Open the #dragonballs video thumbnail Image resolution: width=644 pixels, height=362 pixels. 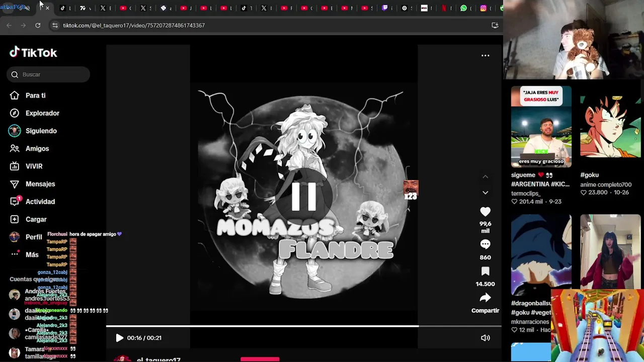click(x=541, y=254)
